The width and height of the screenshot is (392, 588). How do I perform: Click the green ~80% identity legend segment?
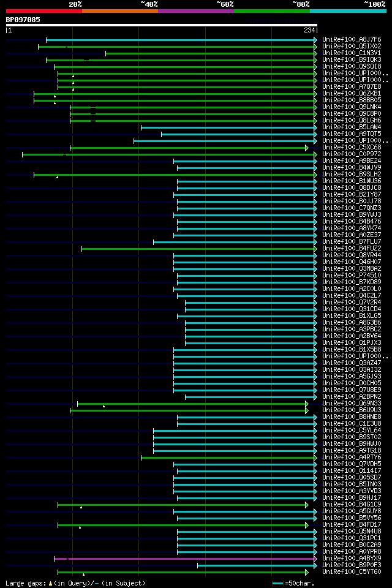(272, 11)
